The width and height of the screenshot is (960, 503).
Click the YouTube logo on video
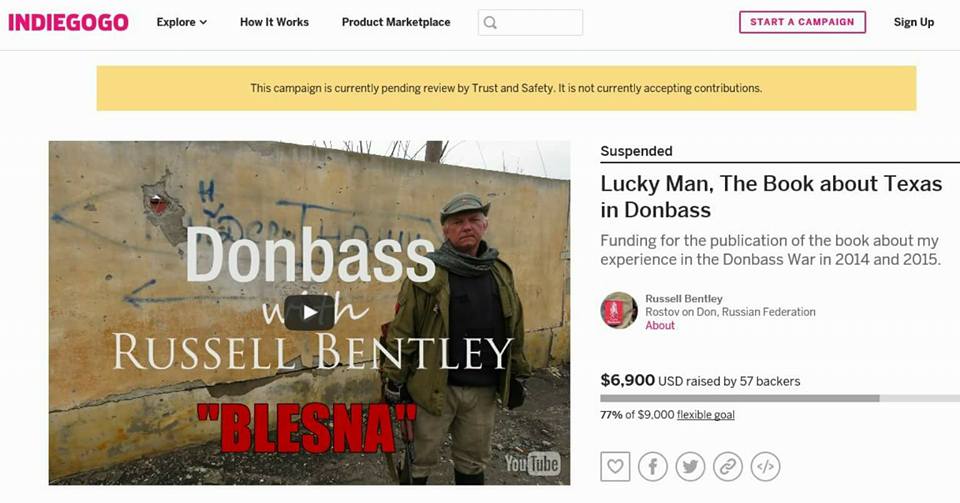click(531, 464)
